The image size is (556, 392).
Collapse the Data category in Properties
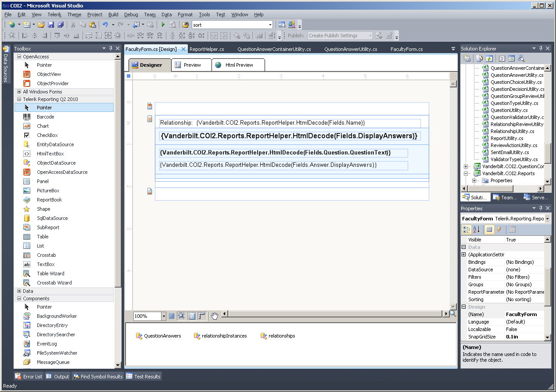tap(464, 247)
